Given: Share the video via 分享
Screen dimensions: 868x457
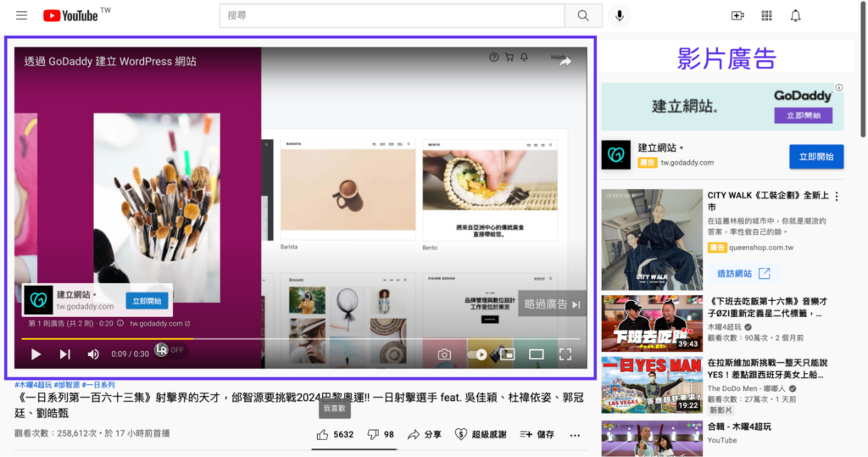Looking at the screenshot, I should click(x=425, y=435).
